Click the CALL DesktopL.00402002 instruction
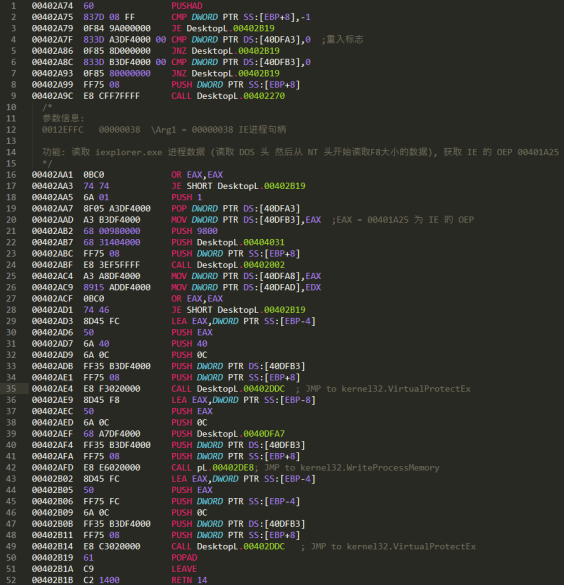This screenshot has height=586, width=564. [228, 265]
